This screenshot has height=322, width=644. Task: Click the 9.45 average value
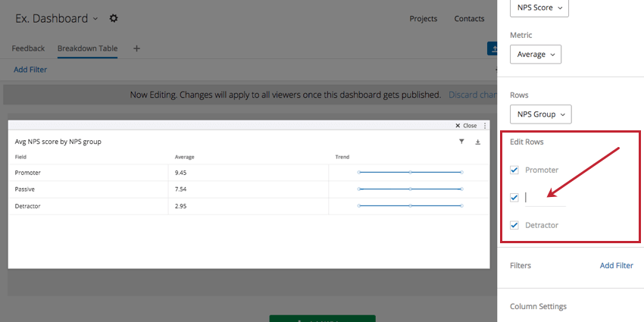[x=181, y=173]
